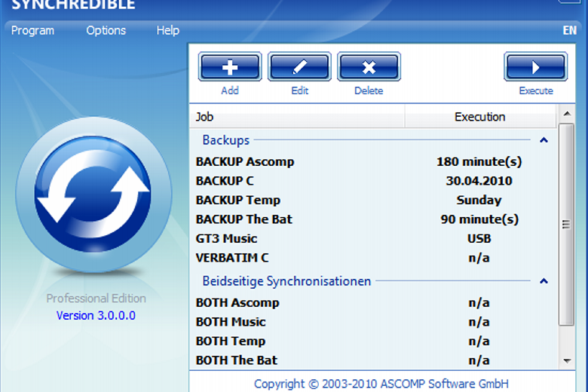Viewport: 588px width, 392px height.
Task: Open the Options menu
Action: pos(106,30)
